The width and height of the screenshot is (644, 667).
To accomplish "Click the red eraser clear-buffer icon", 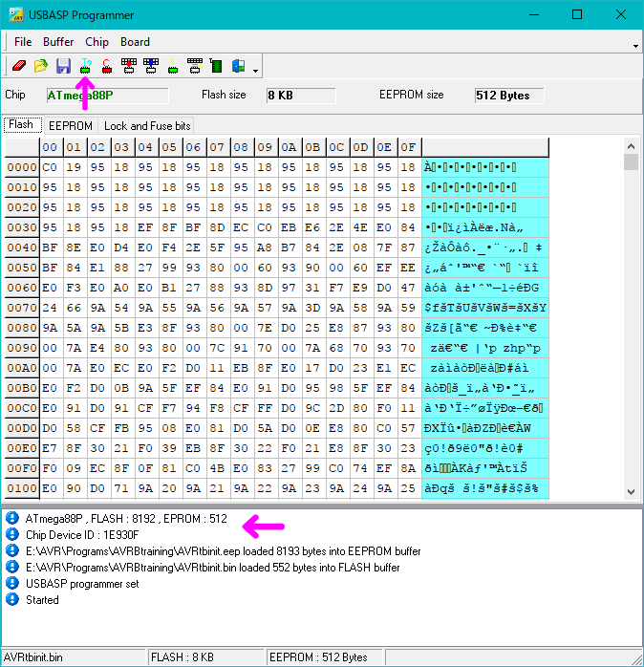I will [19, 66].
